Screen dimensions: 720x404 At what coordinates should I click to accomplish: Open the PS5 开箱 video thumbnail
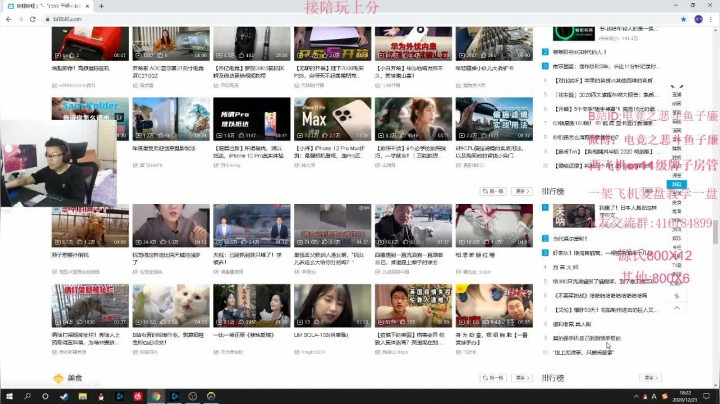tap(332, 44)
